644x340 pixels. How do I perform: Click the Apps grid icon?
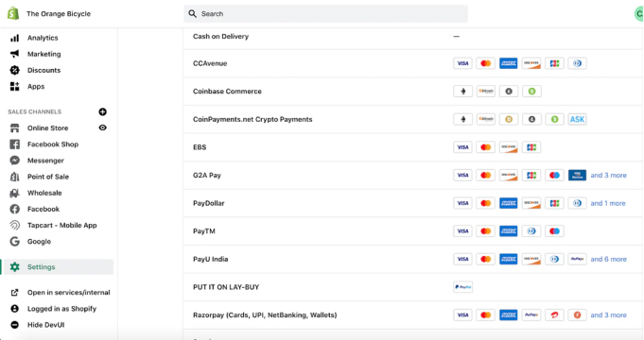point(15,86)
